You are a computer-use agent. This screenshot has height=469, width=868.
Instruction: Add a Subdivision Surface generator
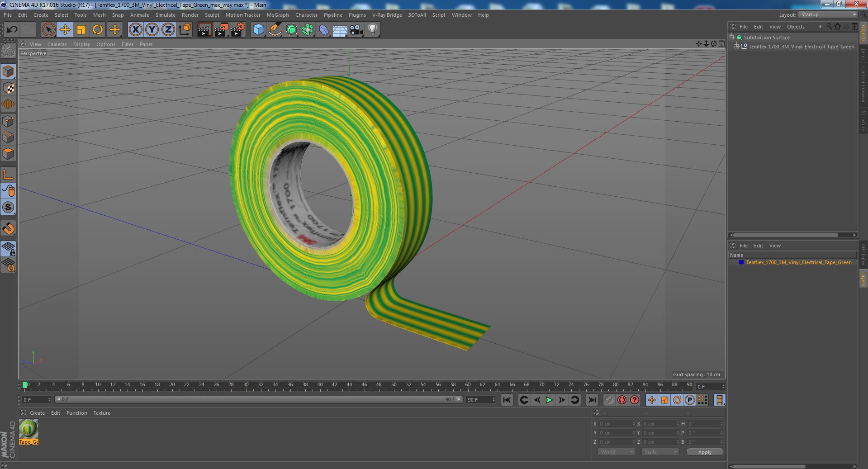[x=291, y=30]
